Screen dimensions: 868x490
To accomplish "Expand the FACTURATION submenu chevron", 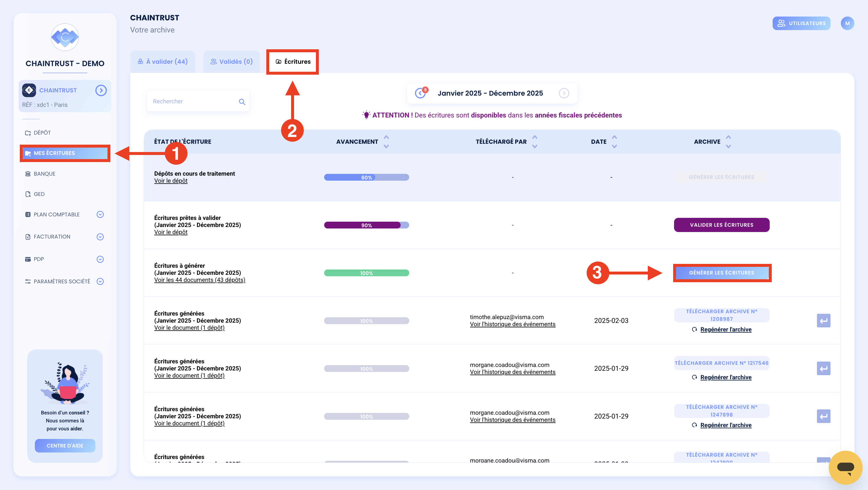I will pyautogui.click(x=100, y=236).
